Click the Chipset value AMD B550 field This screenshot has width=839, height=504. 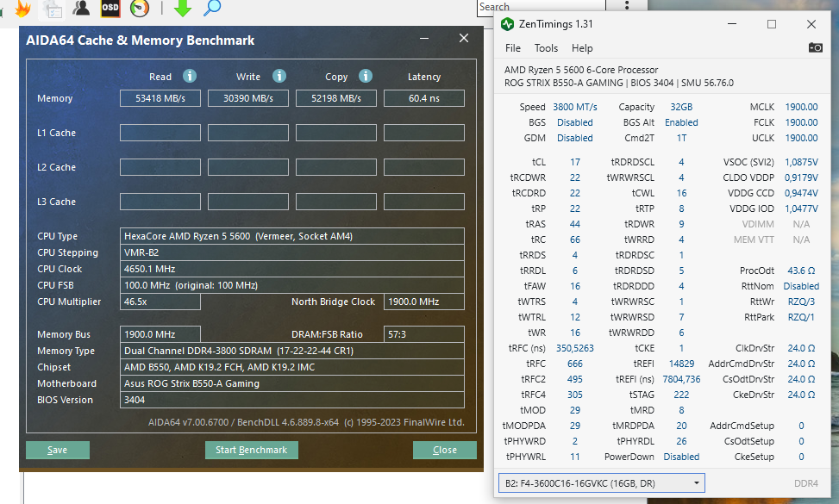tap(292, 367)
